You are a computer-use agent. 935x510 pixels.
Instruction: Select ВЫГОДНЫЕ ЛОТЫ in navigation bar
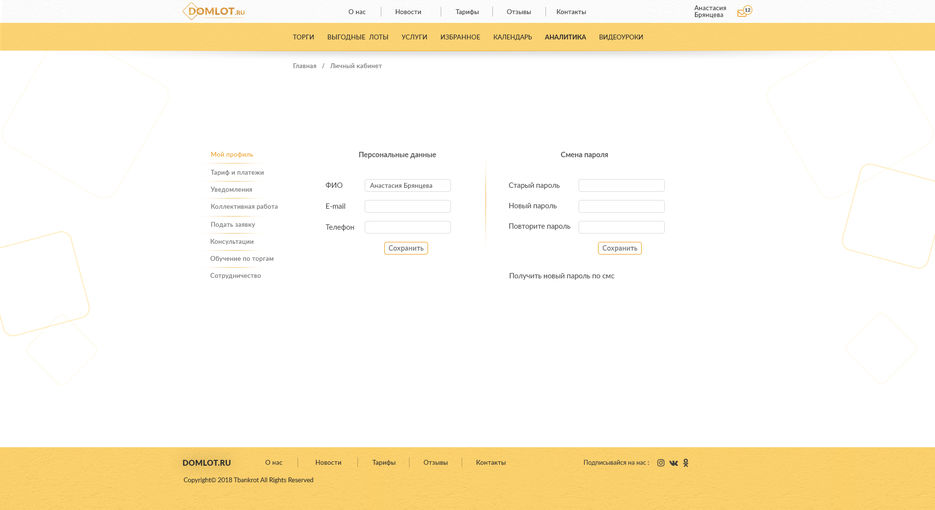[358, 37]
